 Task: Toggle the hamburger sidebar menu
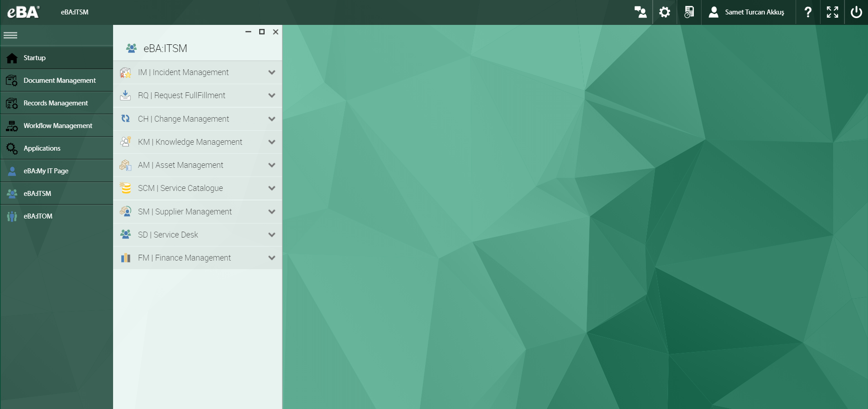(10, 35)
